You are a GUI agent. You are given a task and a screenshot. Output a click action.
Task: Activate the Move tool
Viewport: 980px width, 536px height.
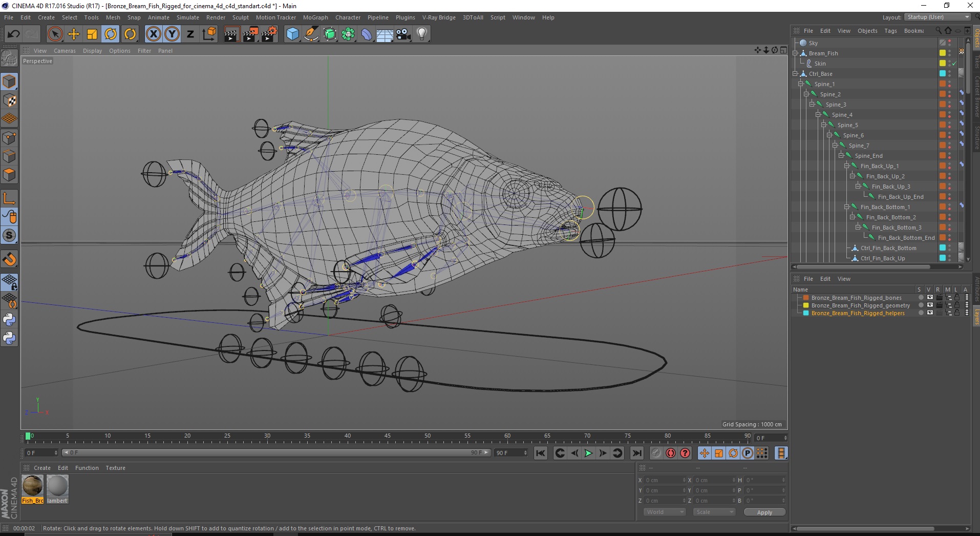[74, 34]
